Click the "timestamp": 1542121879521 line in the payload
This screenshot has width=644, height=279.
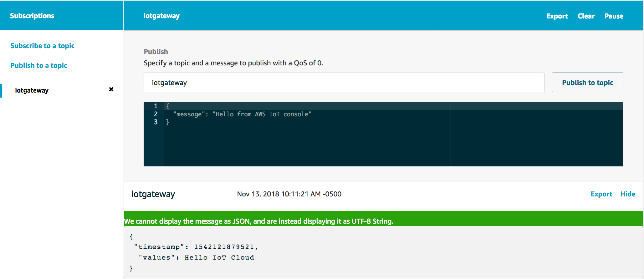tap(196, 247)
